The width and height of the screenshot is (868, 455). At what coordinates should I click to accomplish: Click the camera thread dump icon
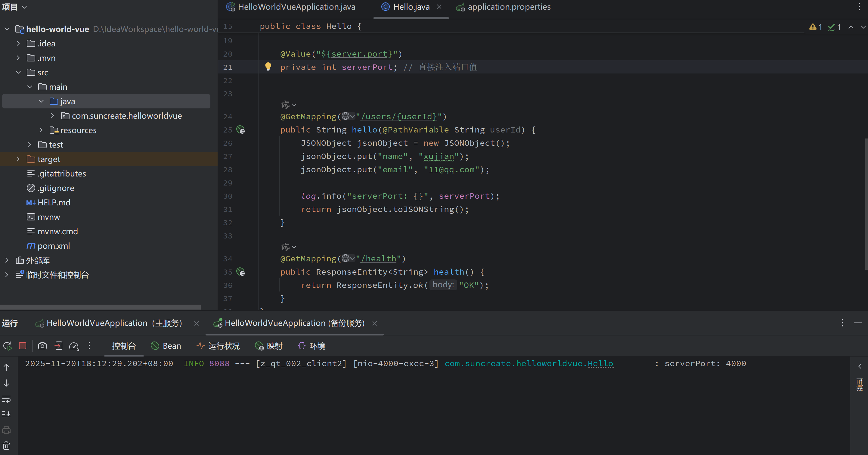click(42, 346)
